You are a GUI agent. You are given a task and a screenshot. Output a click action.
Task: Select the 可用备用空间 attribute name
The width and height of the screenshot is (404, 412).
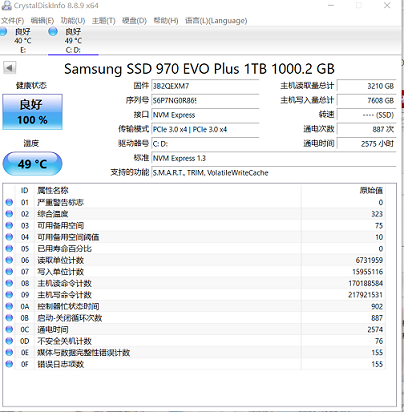tap(60, 226)
